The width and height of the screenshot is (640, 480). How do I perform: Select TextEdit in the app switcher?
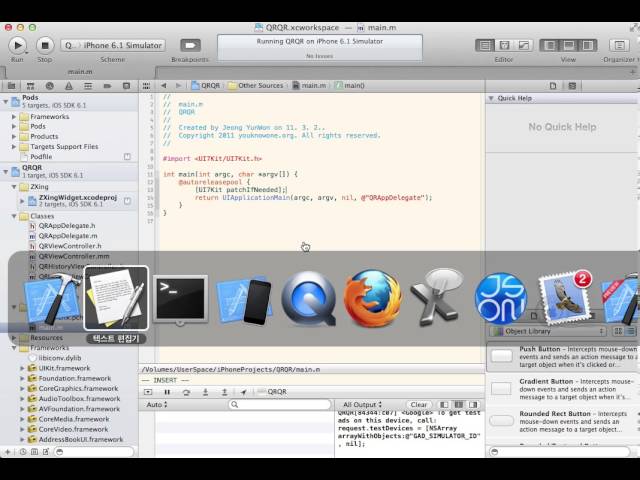(x=116, y=298)
